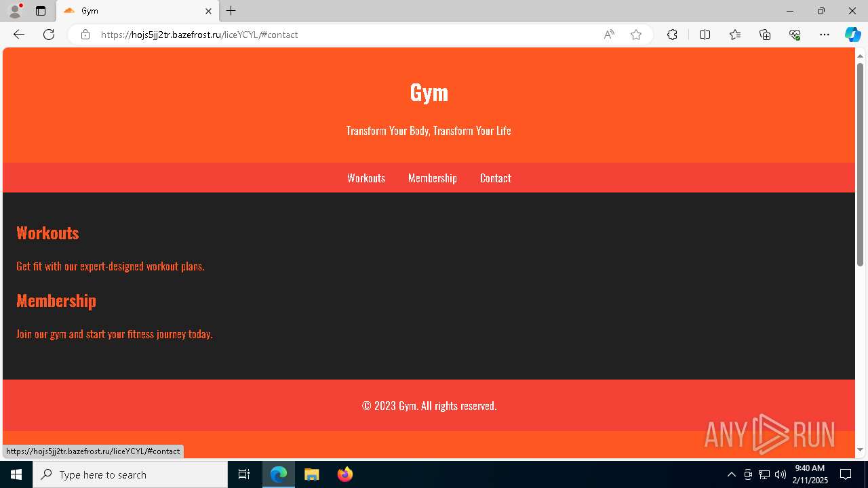
Task: Open Settings and more ellipsis menu
Action: click(825, 35)
